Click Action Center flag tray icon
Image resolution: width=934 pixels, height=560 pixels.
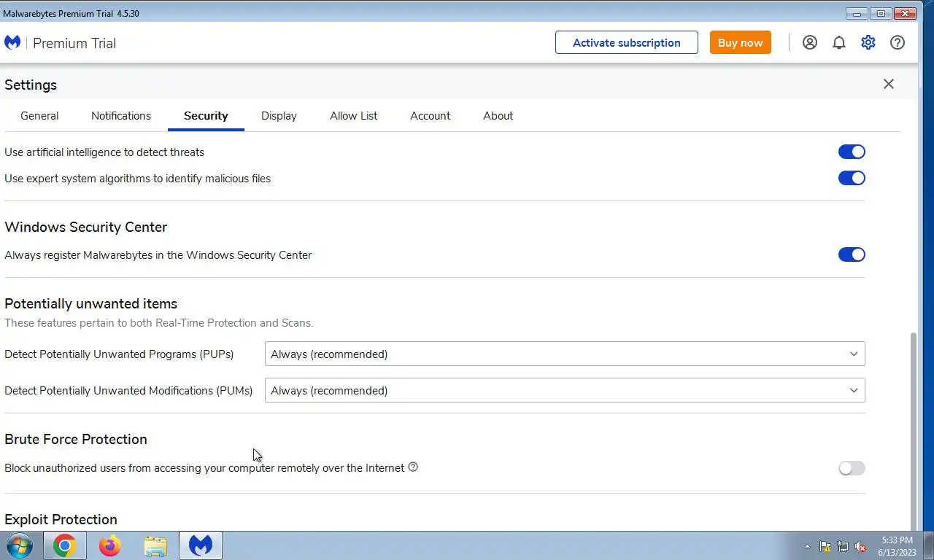coord(825,546)
